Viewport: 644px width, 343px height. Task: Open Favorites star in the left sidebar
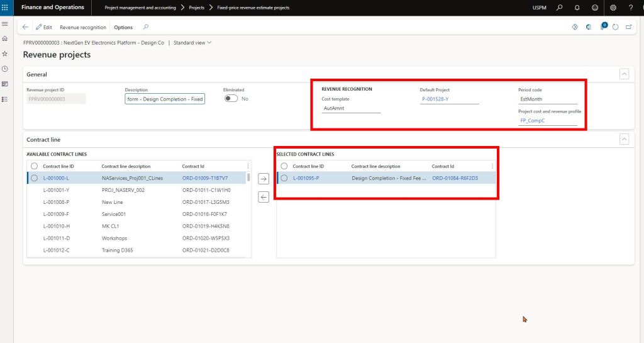click(5, 54)
